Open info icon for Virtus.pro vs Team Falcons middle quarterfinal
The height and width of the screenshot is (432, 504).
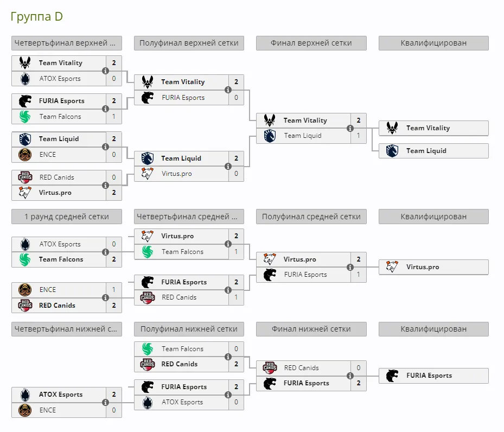(228, 244)
